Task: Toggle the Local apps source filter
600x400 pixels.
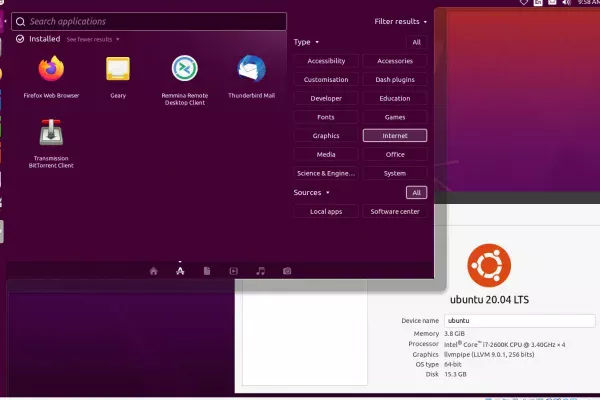Action: 326,211
